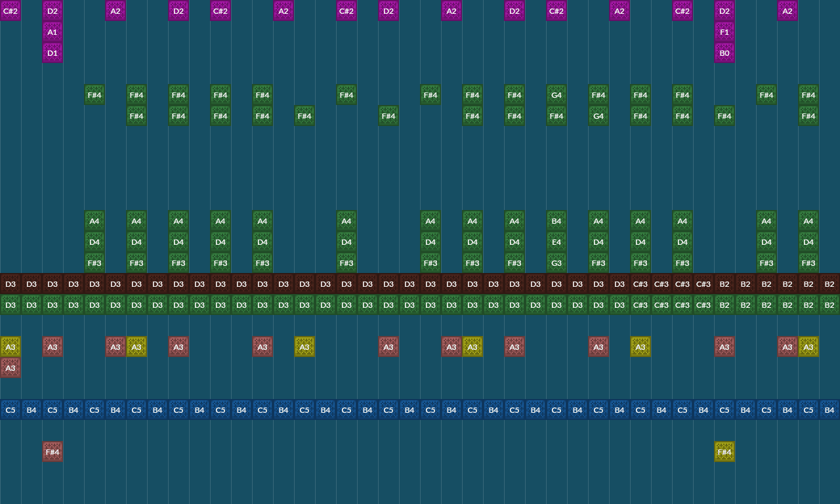Select the red F#4 note near the bottom
The height and width of the screenshot is (504, 840).
click(x=52, y=452)
